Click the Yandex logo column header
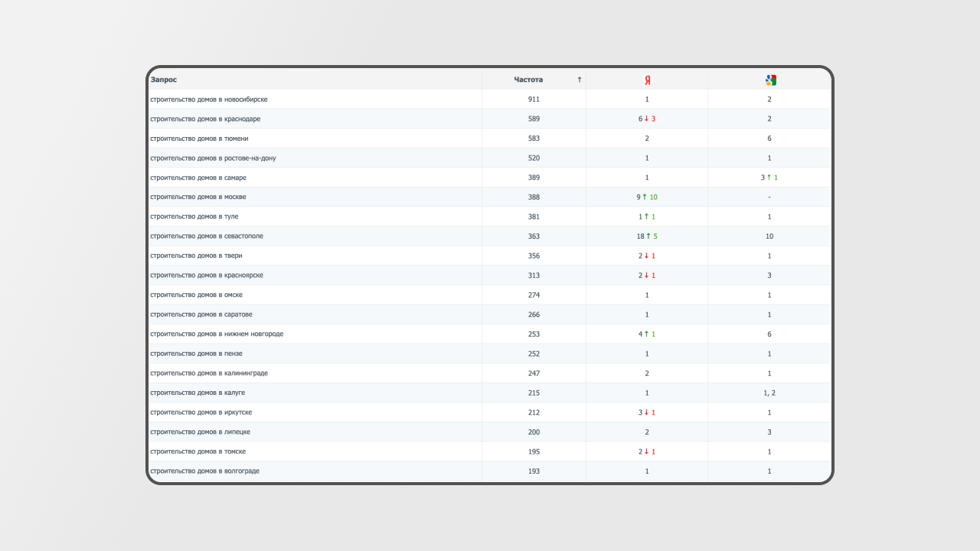The height and width of the screenshot is (551, 980). pyautogui.click(x=647, y=80)
